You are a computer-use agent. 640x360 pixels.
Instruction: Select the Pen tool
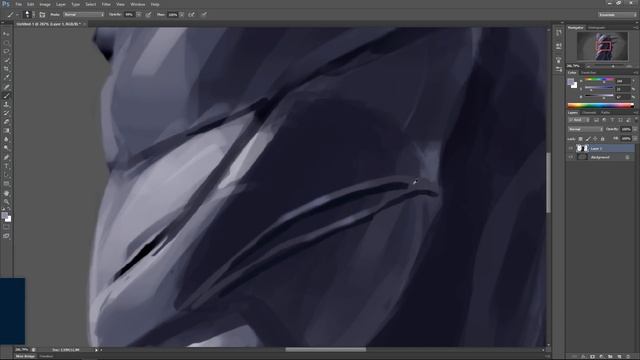coord(6,157)
